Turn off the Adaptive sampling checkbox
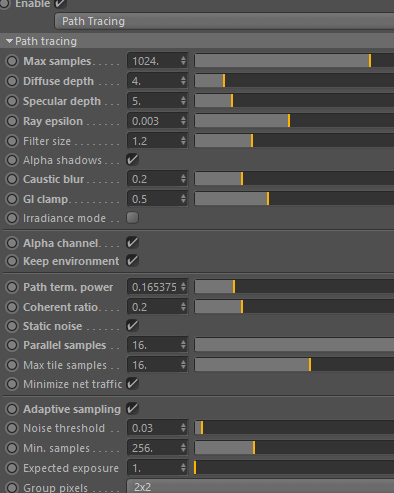The height and width of the screenshot is (493, 394). coord(132,409)
